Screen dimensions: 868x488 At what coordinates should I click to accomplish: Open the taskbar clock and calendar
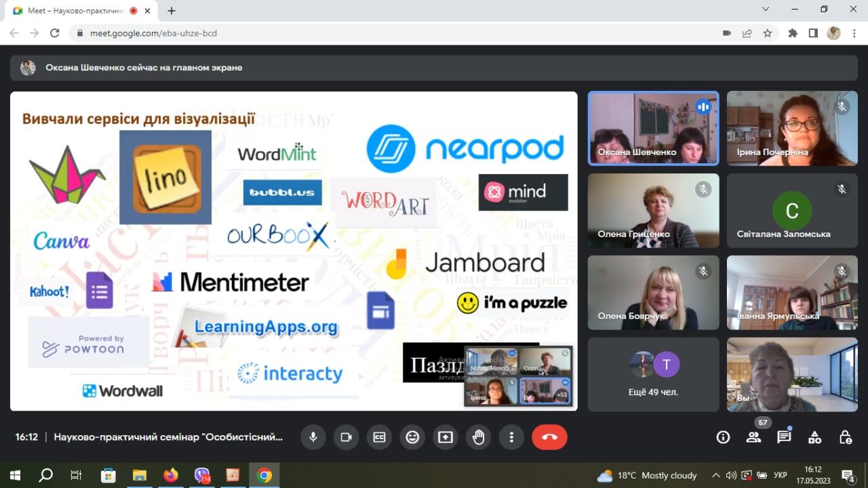coord(812,475)
